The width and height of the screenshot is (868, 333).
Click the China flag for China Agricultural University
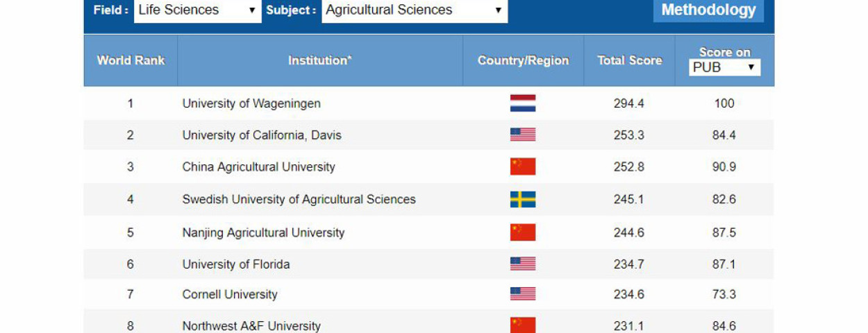tap(522, 166)
